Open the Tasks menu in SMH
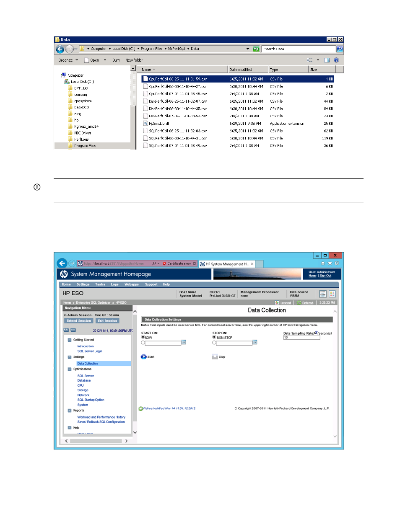This screenshot has width=400, height=532. (100, 284)
